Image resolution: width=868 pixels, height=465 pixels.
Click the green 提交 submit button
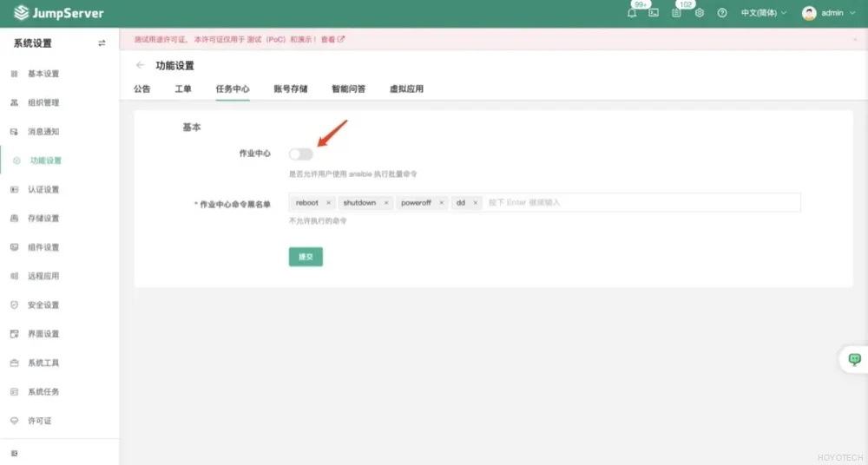(x=306, y=257)
